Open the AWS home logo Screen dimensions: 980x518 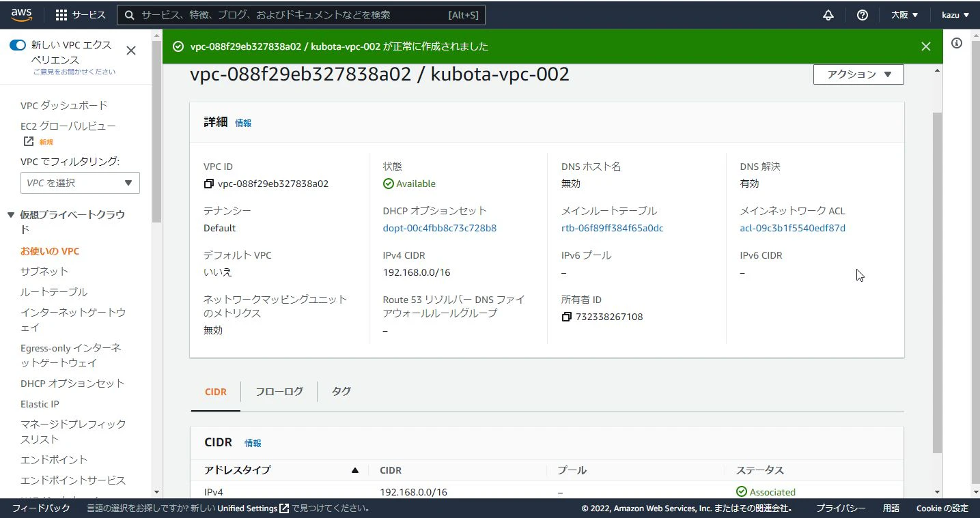click(x=23, y=14)
